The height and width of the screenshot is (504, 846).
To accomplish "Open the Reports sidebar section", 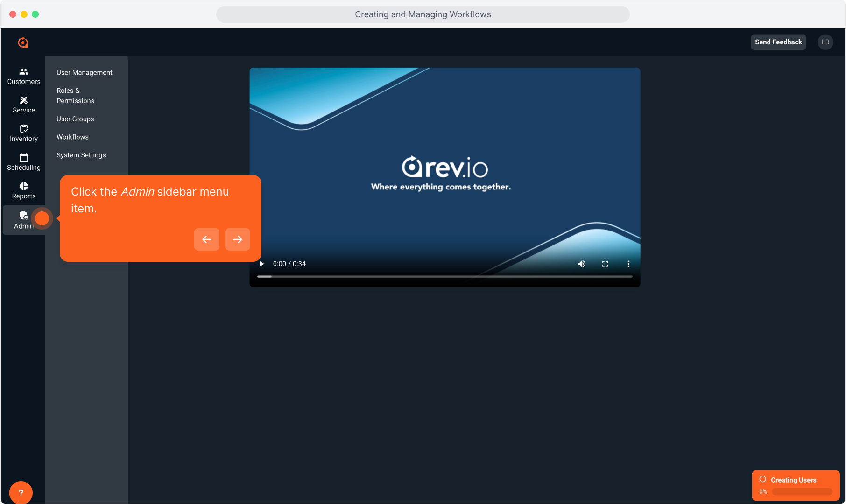I will (24, 191).
